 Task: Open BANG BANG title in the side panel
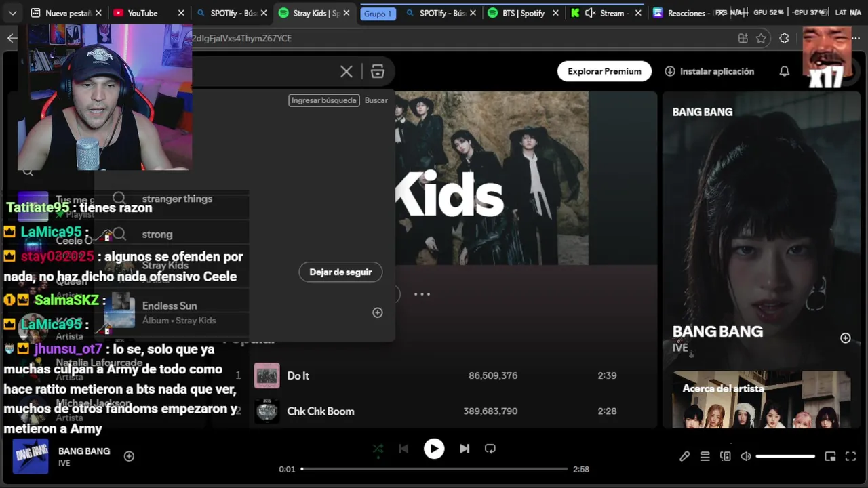coord(717,331)
